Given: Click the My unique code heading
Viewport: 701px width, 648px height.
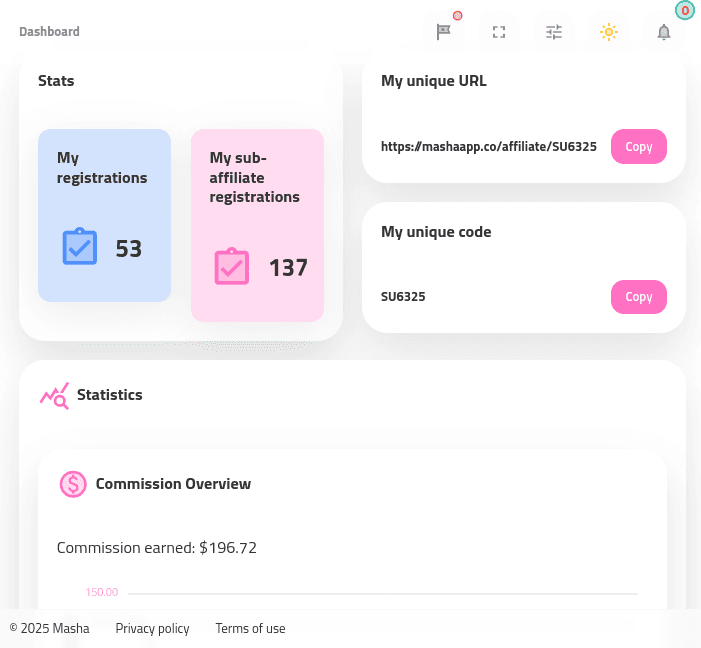Looking at the screenshot, I should (x=436, y=232).
